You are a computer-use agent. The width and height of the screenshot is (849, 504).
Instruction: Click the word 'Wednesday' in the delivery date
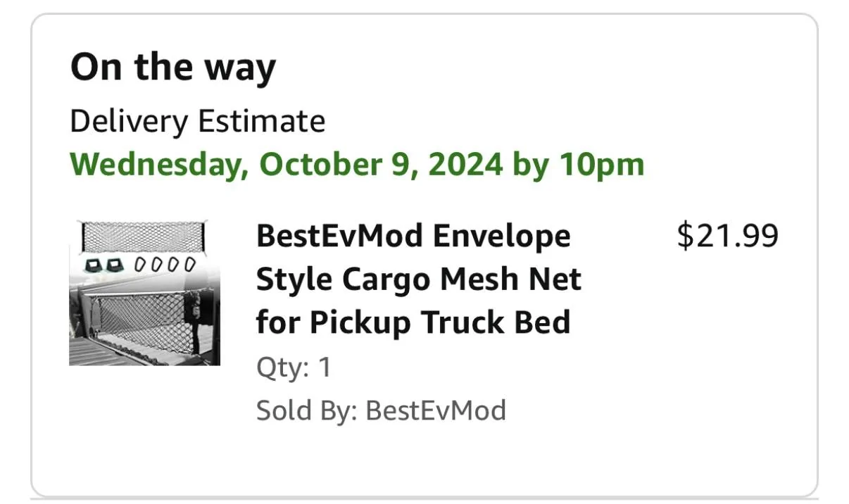pos(158,165)
